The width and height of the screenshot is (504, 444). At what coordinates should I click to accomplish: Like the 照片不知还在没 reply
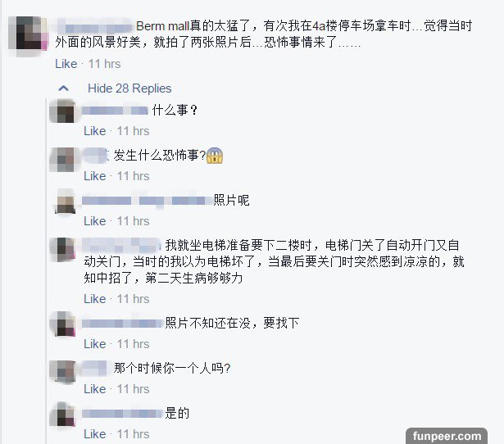[x=95, y=344]
